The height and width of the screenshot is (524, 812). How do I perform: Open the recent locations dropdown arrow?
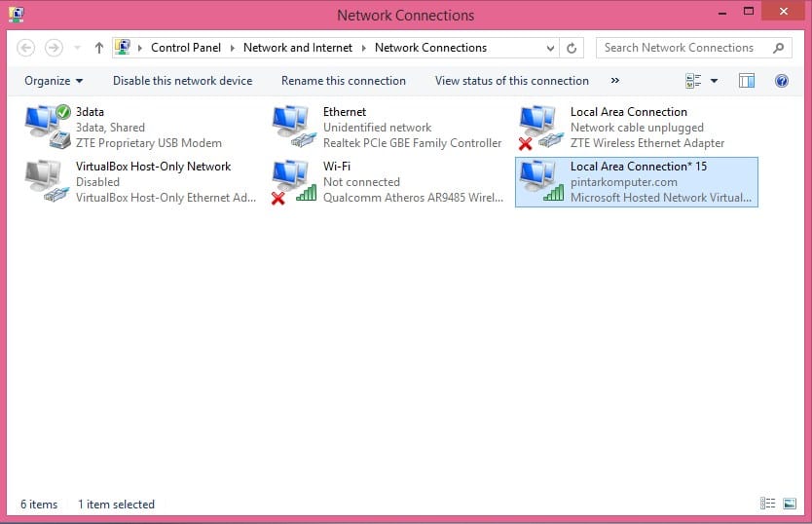(77, 48)
